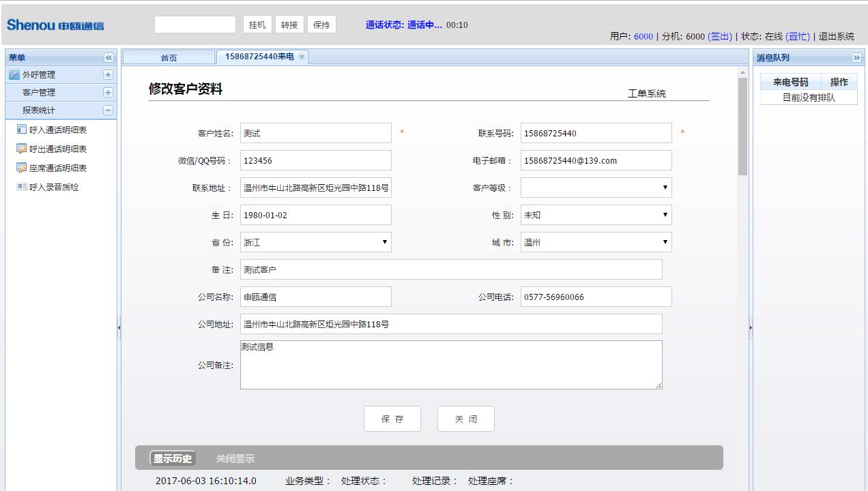Open the 城市 dropdown showing 温州
Screen dimensions: 868x491
click(665, 241)
